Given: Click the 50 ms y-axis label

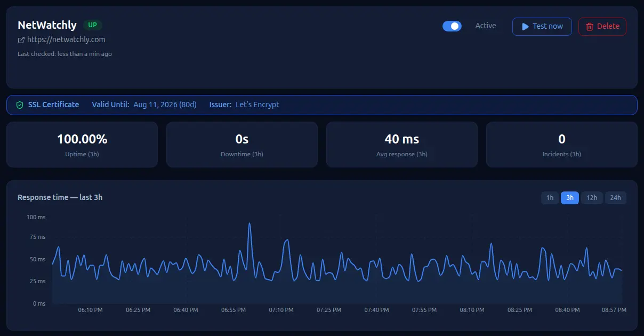Looking at the screenshot, I should [x=37, y=259].
